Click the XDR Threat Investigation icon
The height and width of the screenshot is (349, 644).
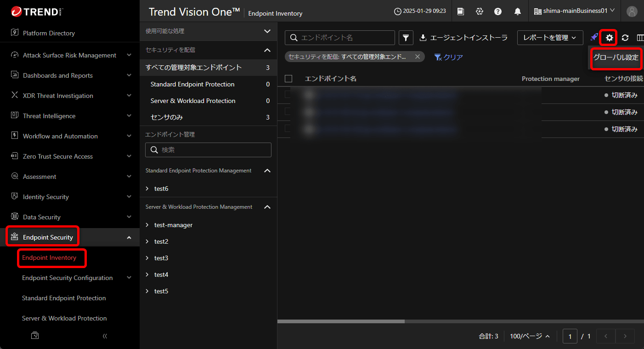point(14,96)
